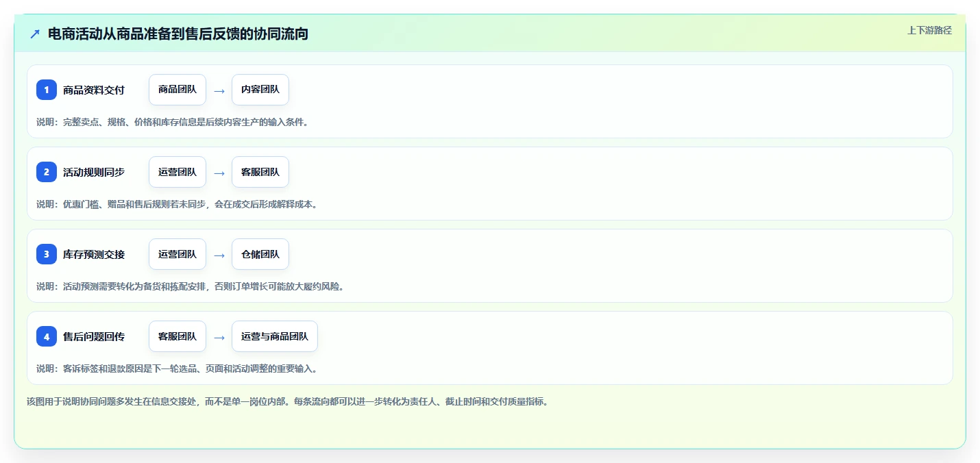Select the 内容团队 chip
Screen dimensions: 980x463
[x=260, y=90]
